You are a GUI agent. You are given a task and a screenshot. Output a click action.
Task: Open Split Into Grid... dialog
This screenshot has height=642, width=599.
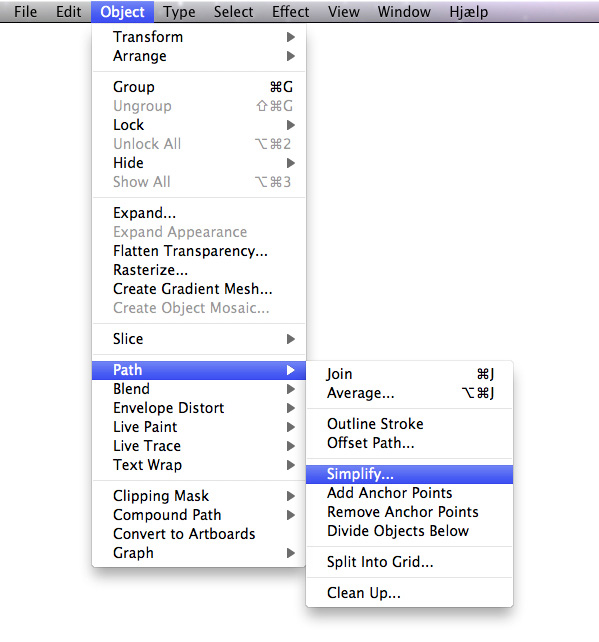(x=409, y=562)
